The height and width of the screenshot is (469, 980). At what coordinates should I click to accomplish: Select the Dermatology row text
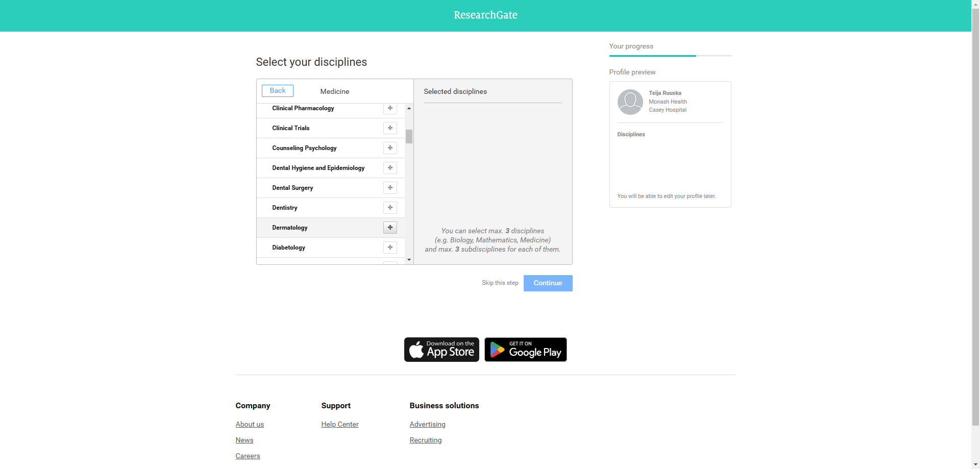click(289, 228)
